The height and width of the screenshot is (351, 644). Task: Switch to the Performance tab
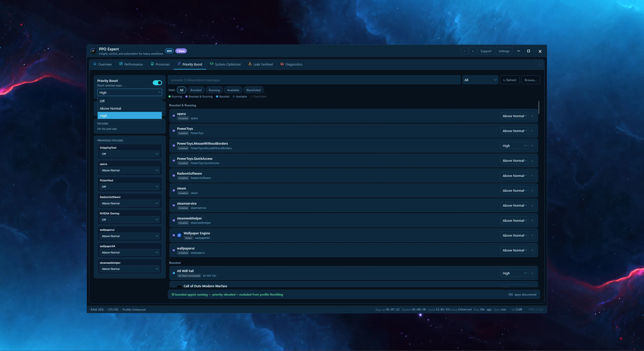[131, 64]
